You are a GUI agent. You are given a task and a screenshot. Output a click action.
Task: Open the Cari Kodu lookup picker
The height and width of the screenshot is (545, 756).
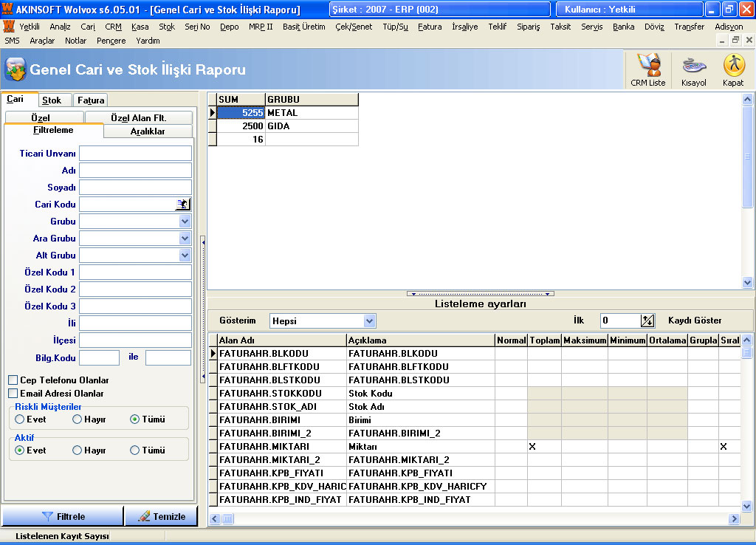coord(183,204)
